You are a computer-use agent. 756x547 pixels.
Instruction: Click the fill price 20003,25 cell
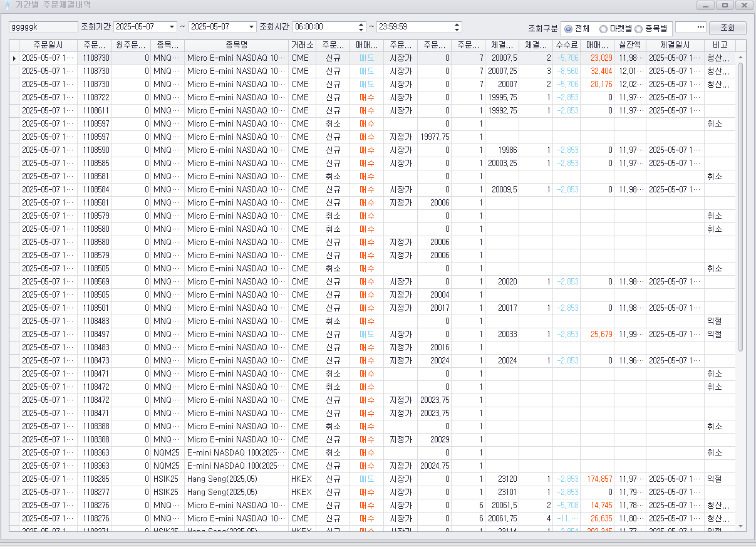click(502, 164)
